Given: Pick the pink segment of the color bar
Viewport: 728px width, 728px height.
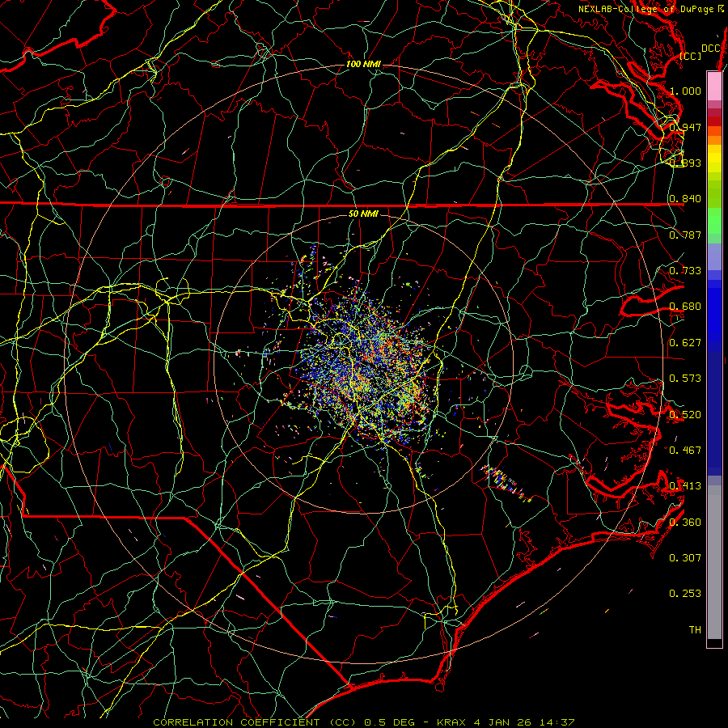Looking at the screenshot, I should pyautogui.click(x=714, y=87).
